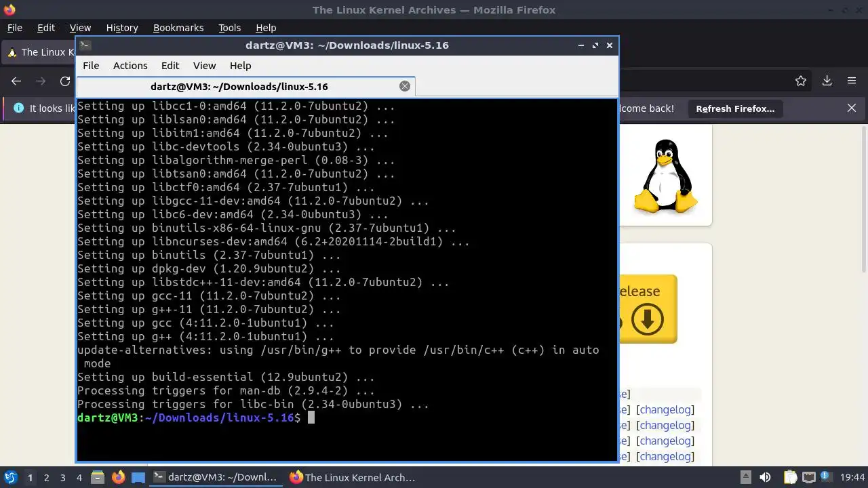Switch to workspace 4 in the pager
This screenshot has height=488, width=868.
point(79,478)
